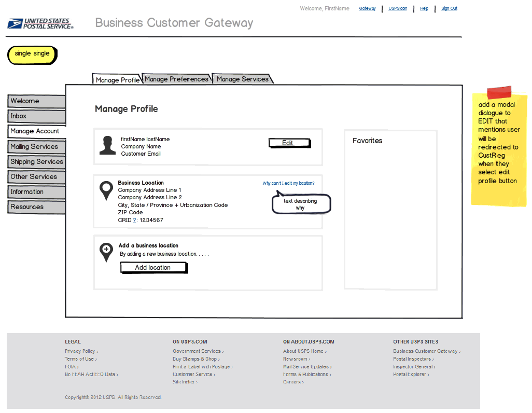The width and height of the screenshot is (532, 413).
Task: Open Terms of Use footer link
Action: pyautogui.click(x=81, y=359)
